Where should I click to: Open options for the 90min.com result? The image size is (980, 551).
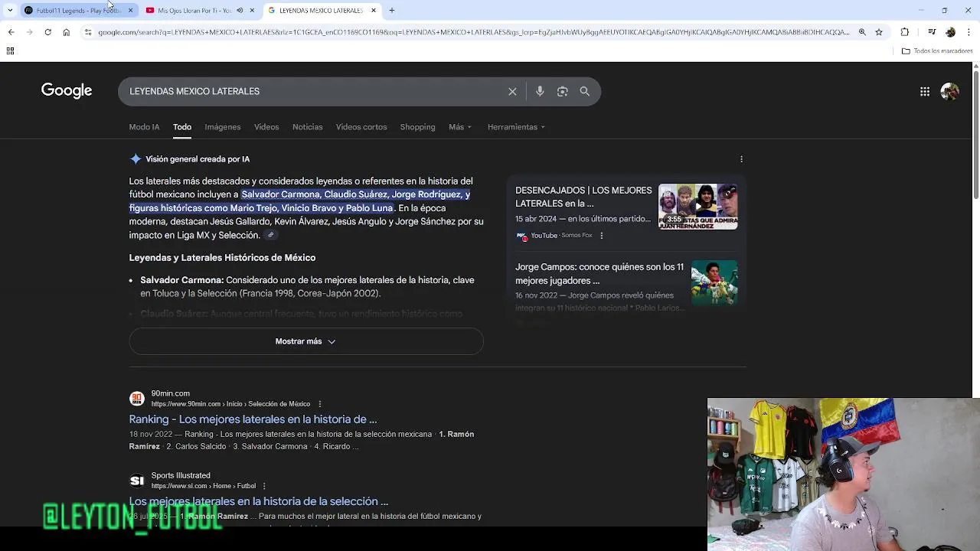320,404
